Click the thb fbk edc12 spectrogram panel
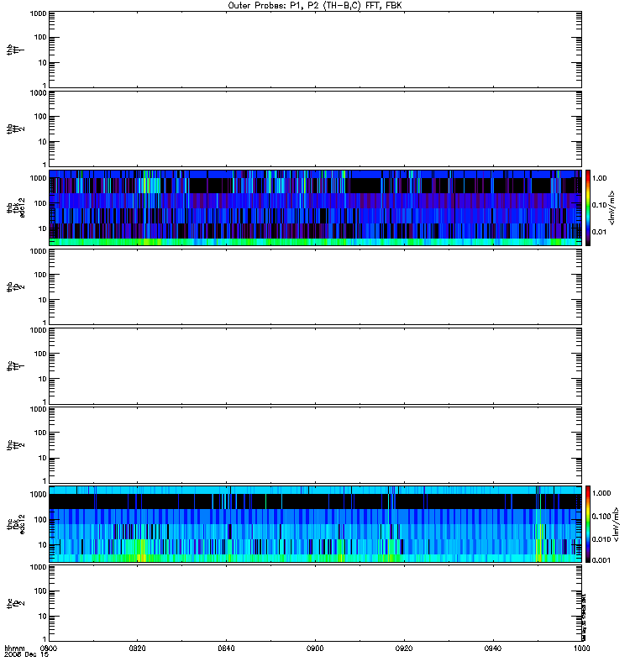 pyautogui.click(x=316, y=207)
